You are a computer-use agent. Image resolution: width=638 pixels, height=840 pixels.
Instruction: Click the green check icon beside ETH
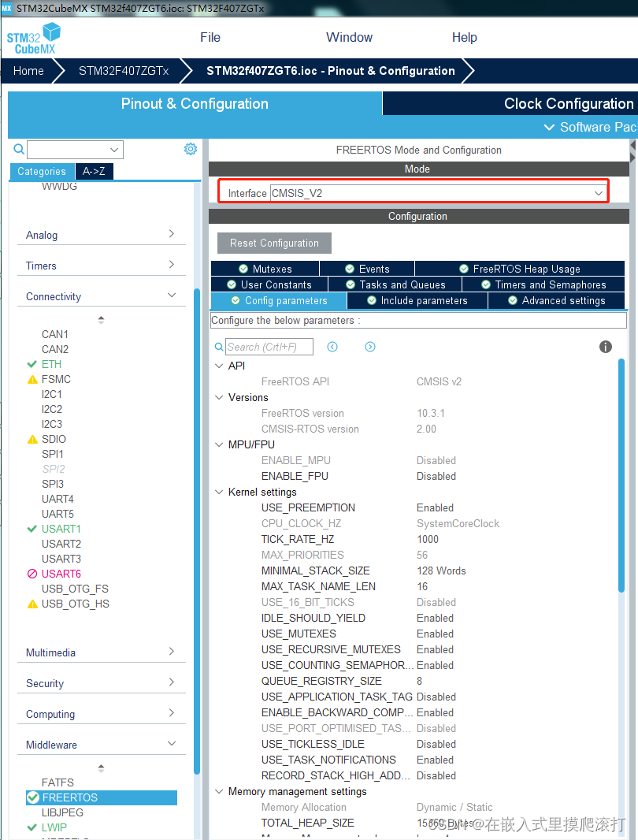click(32, 364)
